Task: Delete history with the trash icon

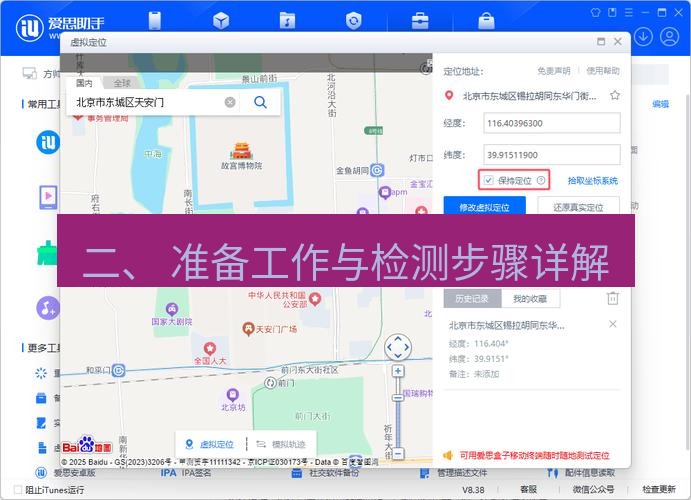Action: pyautogui.click(x=613, y=298)
